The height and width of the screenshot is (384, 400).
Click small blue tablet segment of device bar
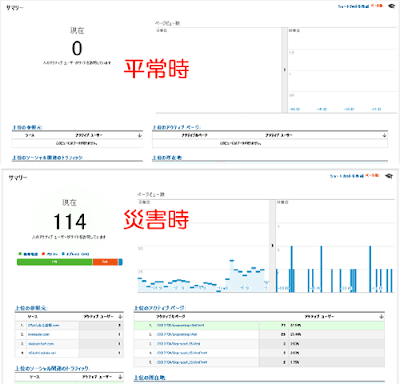click(120, 262)
